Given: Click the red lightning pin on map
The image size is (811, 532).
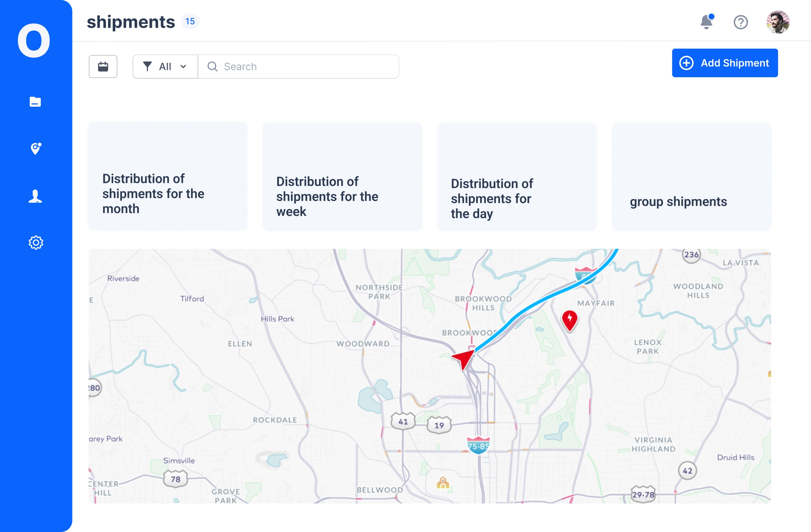Looking at the screenshot, I should tap(570, 320).
